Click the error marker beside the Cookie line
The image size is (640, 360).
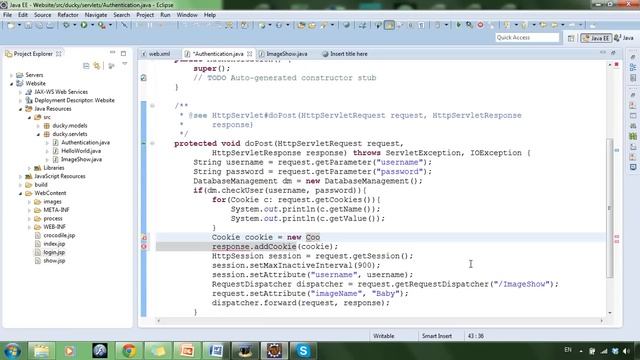click(x=144, y=237)
